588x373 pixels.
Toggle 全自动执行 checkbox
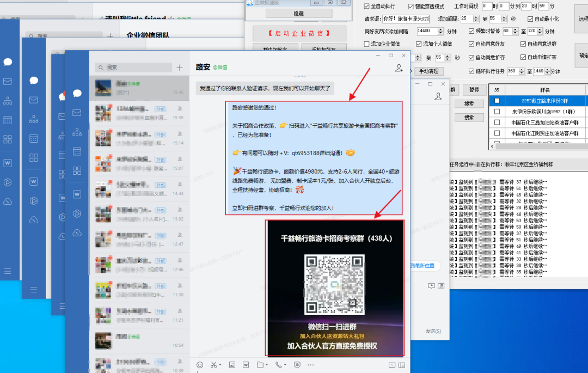[x=367, y=6]
